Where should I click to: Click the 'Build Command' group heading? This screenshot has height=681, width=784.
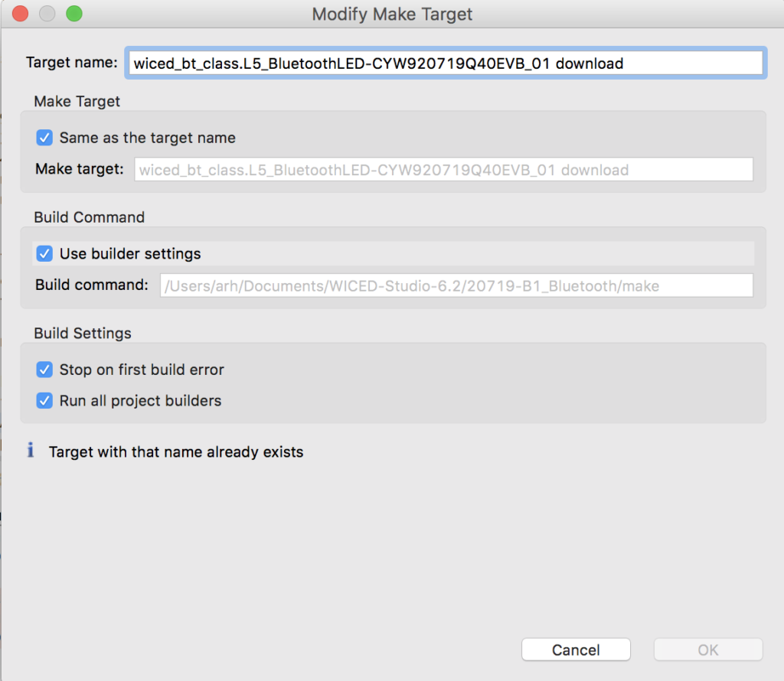click(x=89, y=217)
